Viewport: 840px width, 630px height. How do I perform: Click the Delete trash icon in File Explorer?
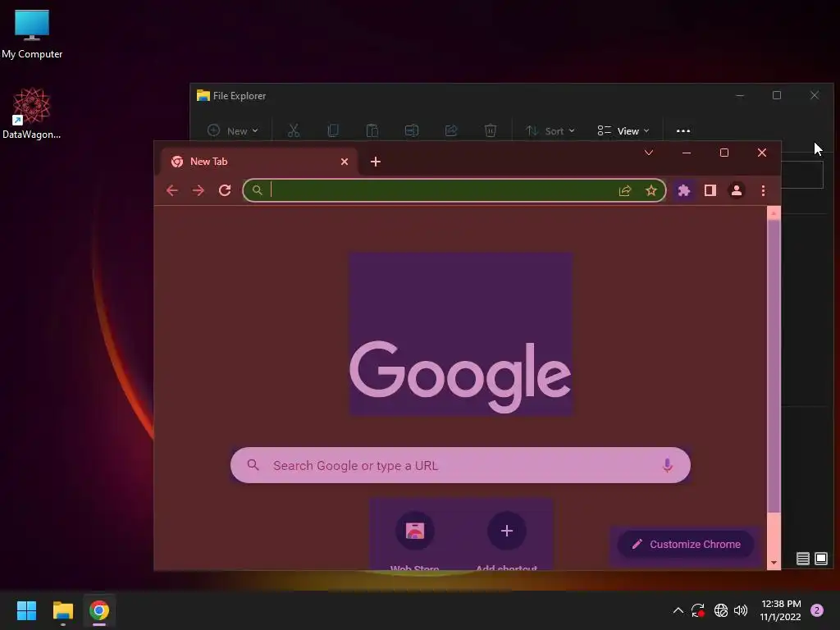(x=491, y=130)
